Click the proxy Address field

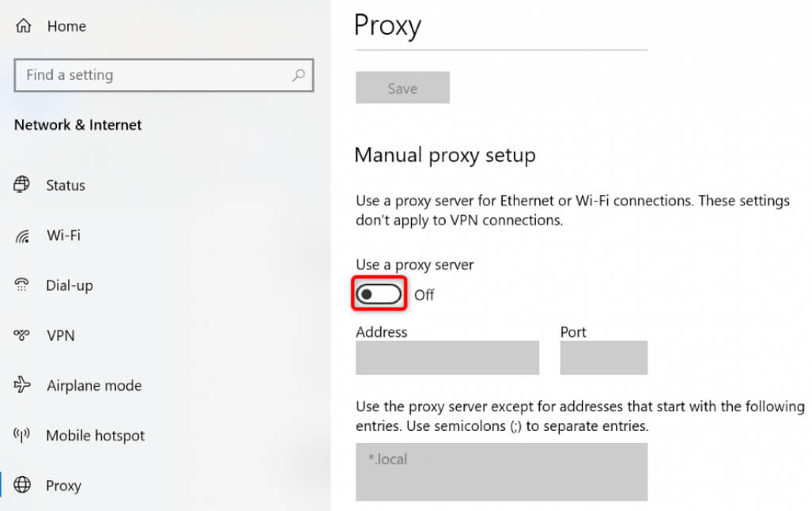(x=447, y=357)
